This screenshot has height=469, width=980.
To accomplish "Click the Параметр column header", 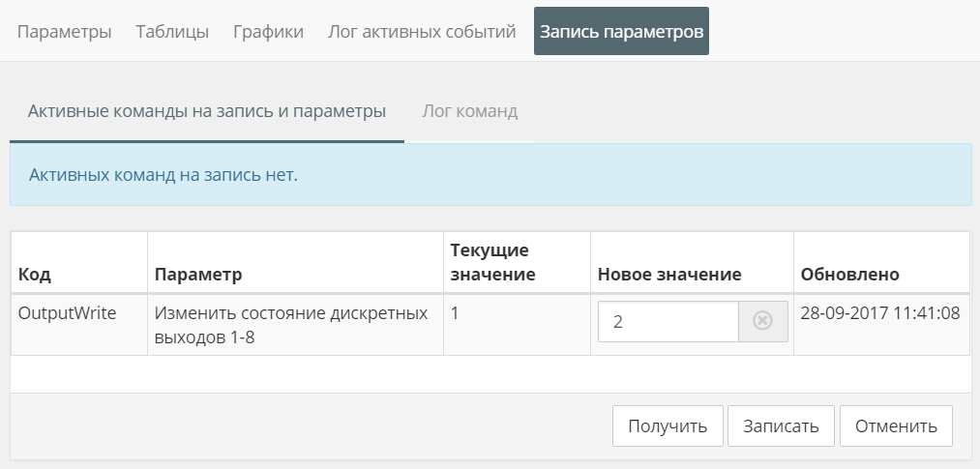I will pyautogui.click(x=198, y=275).
